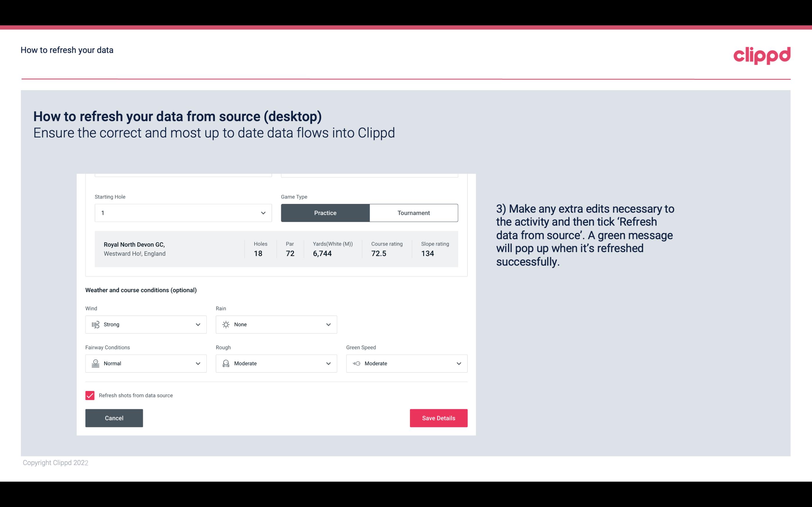Click the starting hole dropdown arrow

pyautogui.click(x=263, y=213)
